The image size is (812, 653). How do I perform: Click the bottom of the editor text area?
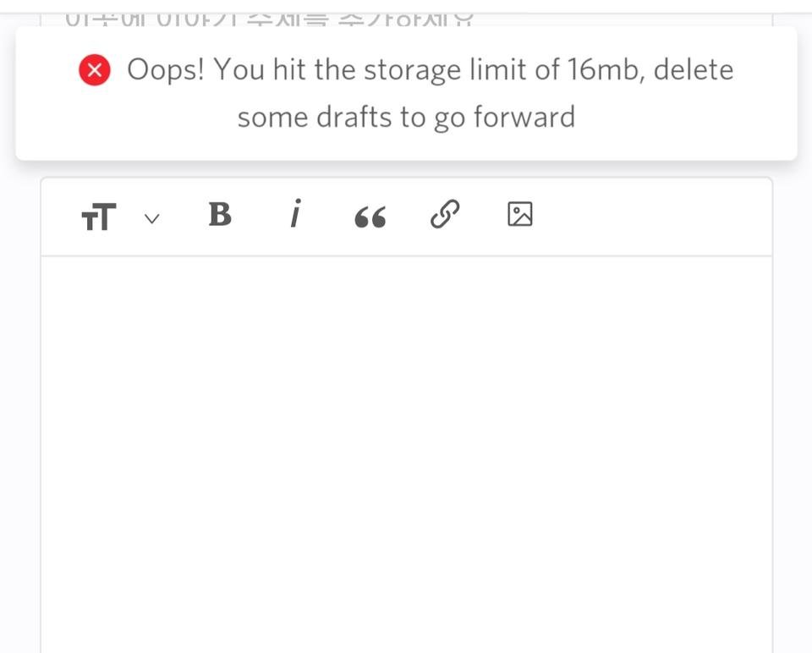tap(406, 626)
